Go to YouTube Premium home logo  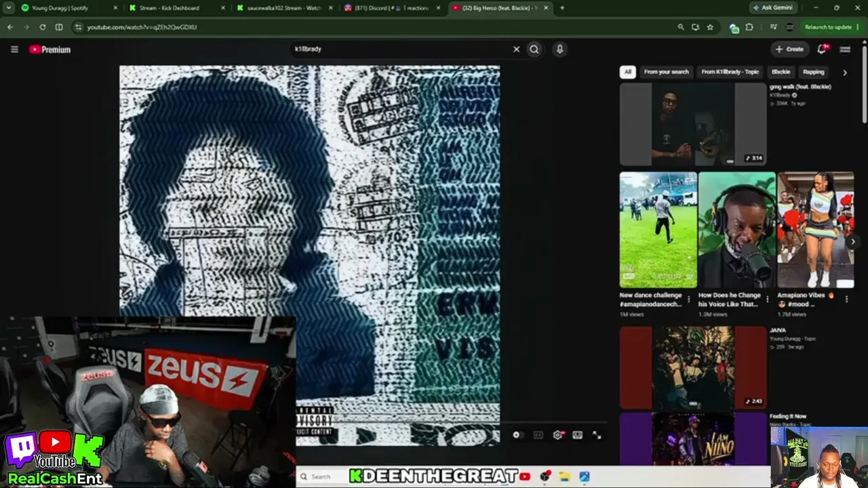[50, 49]
